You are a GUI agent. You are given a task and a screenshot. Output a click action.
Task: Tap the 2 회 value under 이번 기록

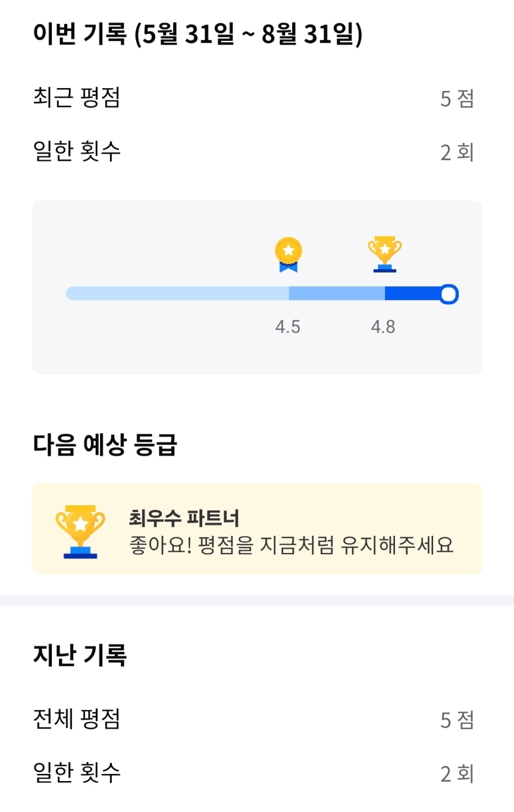[457, 153]
